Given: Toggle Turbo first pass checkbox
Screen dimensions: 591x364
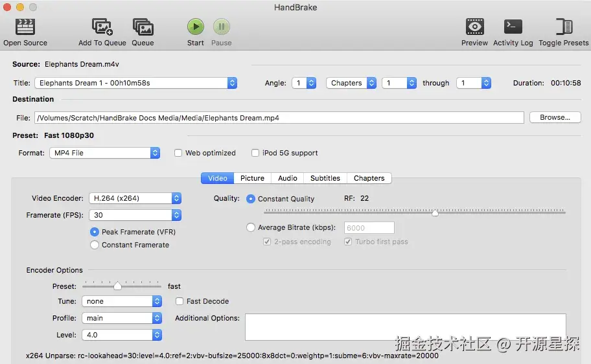Looking at the screenshot, I should 348,242.
